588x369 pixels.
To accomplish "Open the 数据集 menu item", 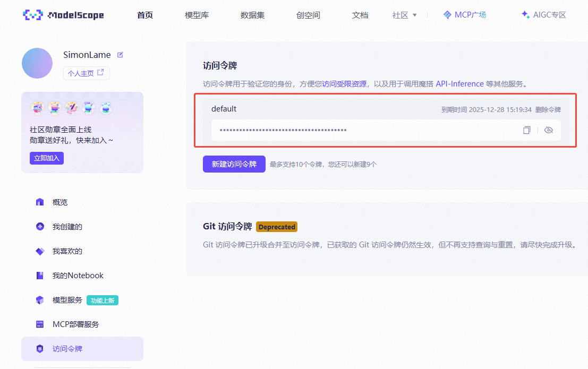I will pyautogui.click(x=253, y=15).
